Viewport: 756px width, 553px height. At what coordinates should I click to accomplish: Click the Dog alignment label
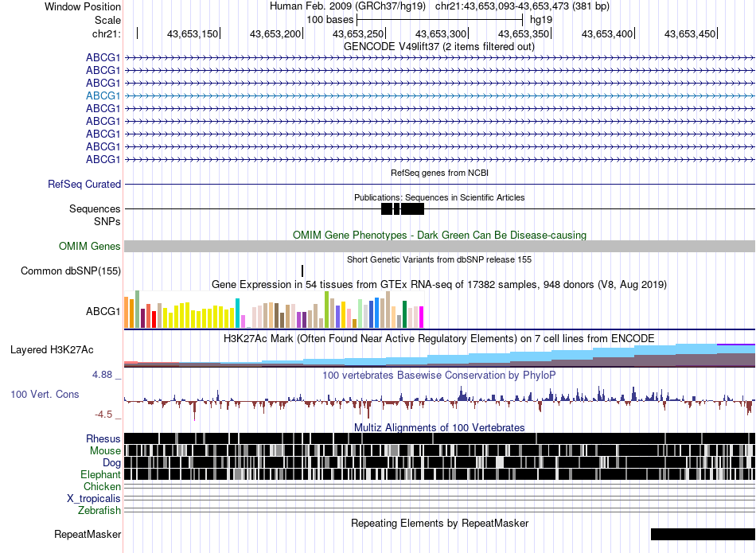112,463
